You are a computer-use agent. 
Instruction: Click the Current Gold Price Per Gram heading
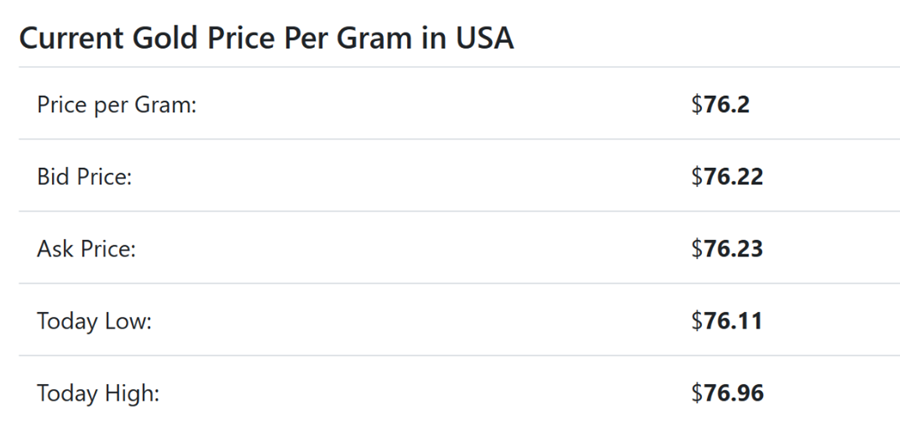click(x=266, y=39)
